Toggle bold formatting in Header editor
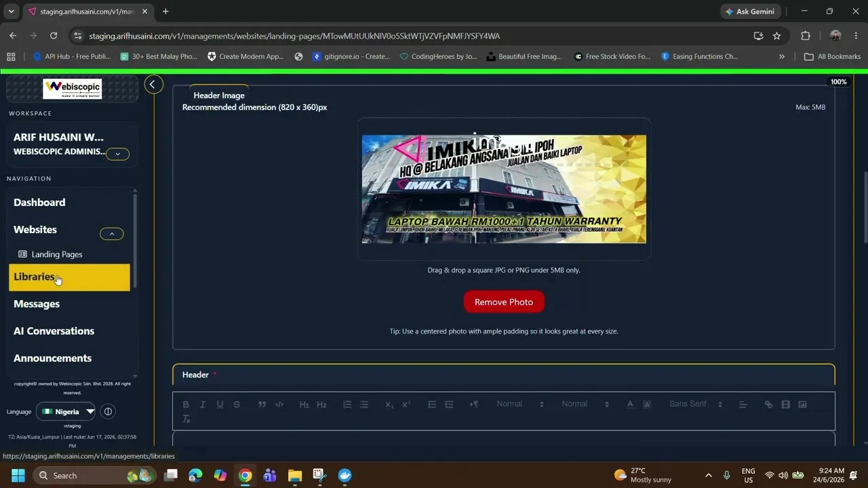This screenshot has width=868, height=488. pos(186,405)
